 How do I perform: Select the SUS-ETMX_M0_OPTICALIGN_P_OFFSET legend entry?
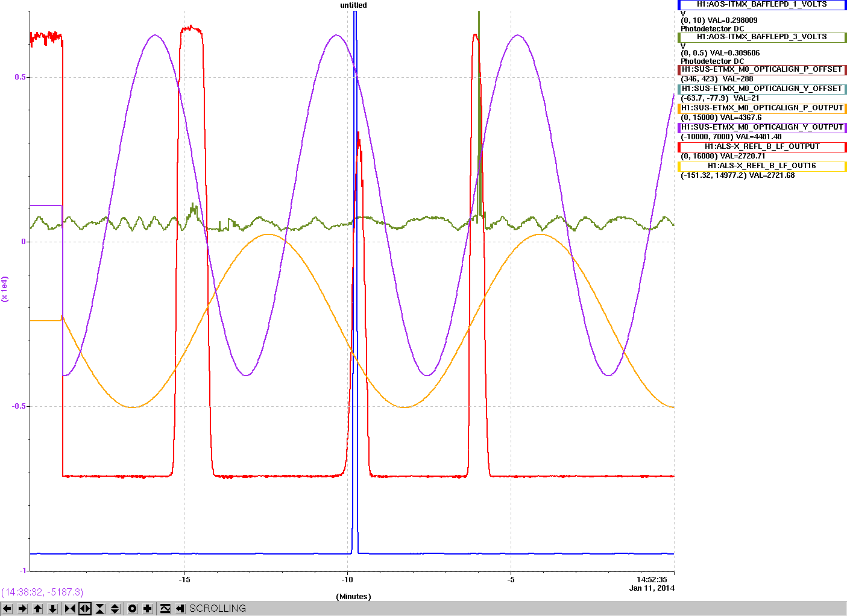[762, 69]
